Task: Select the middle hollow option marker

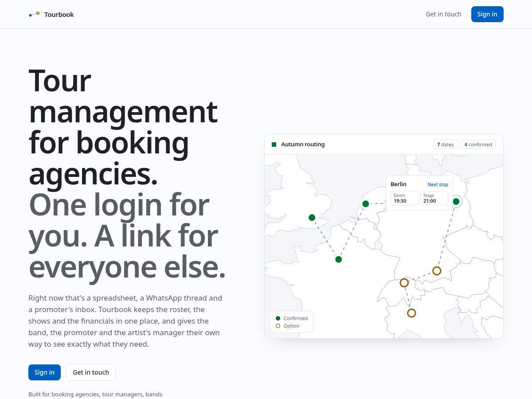Action: click(404, 283)
